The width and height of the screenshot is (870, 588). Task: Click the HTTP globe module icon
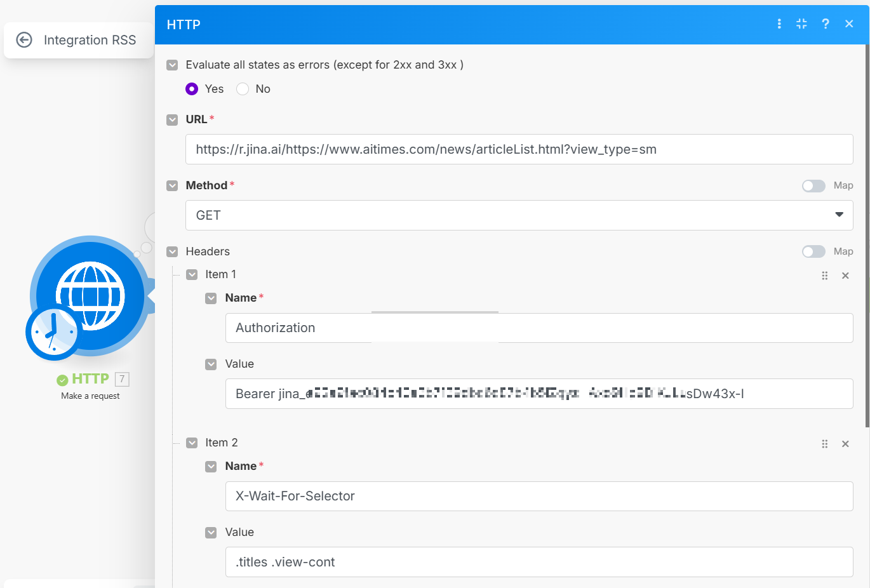90,295
